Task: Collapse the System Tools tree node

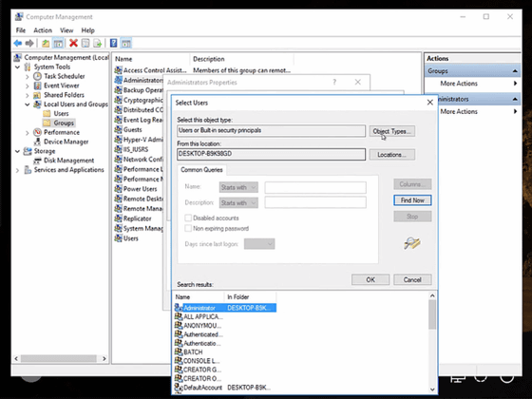Action: point(18,67)
